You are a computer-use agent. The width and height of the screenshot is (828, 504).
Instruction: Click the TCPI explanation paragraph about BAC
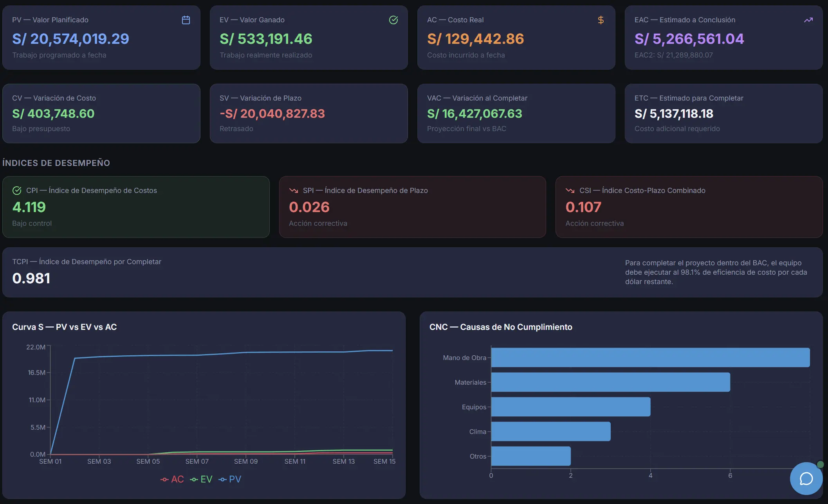coord(716,272)
